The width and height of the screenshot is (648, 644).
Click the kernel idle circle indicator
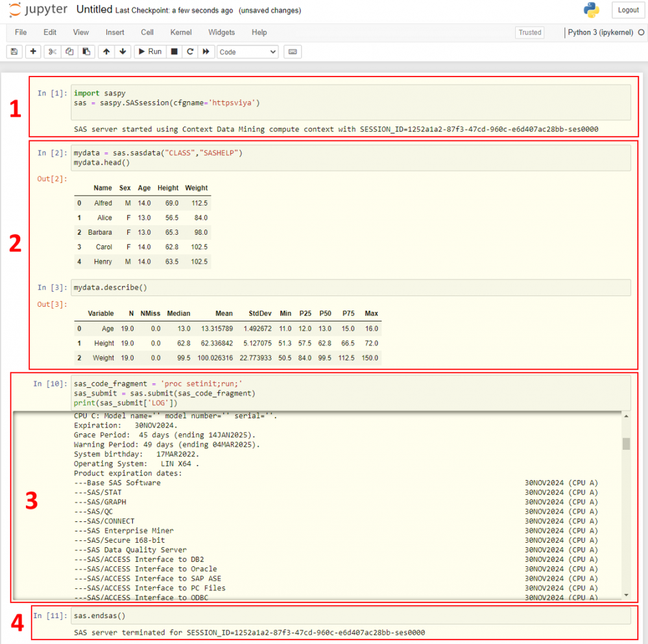tap(641, 32)
